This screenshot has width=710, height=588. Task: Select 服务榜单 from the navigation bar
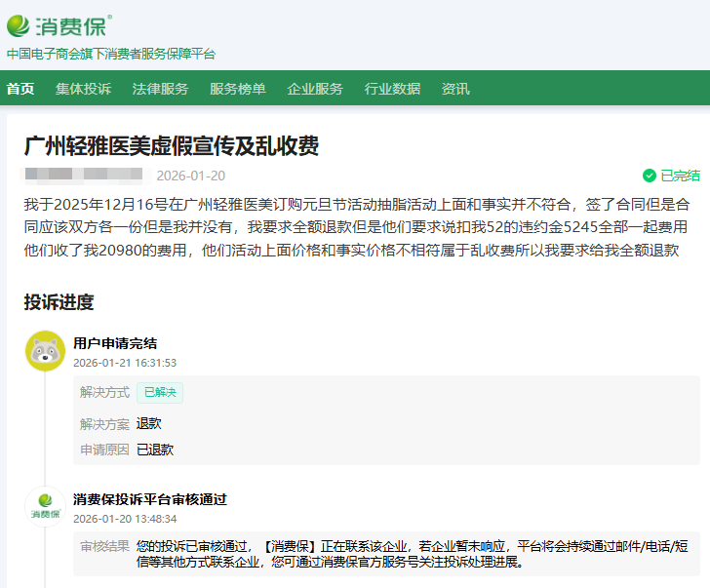pos(237,89)
